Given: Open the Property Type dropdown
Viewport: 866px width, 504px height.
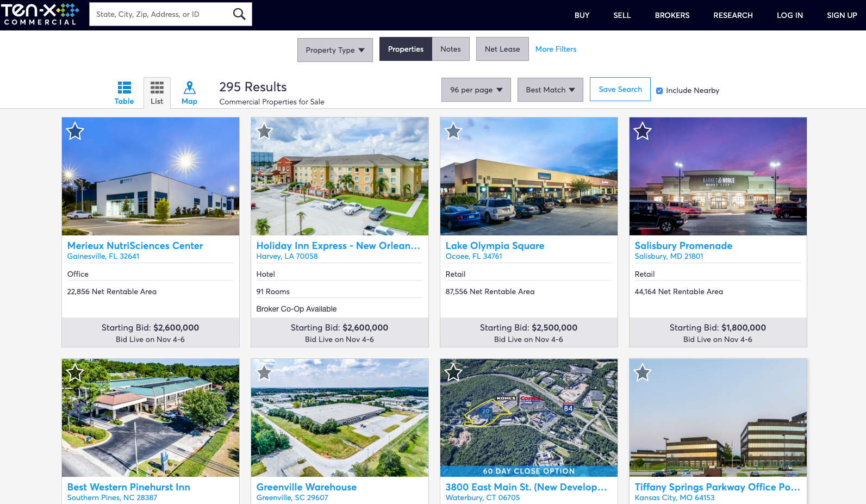Looking at the screenshot, I should pyautogui.click(x=335, y=50).
